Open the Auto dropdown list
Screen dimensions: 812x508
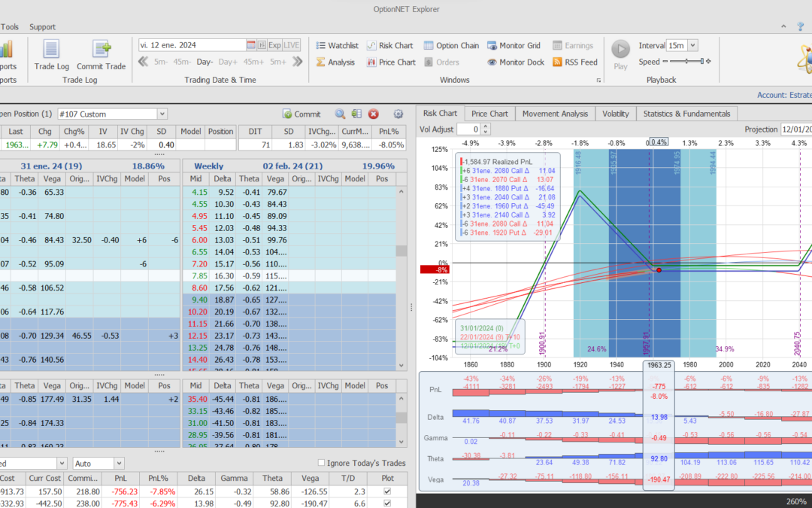[119, 463]
